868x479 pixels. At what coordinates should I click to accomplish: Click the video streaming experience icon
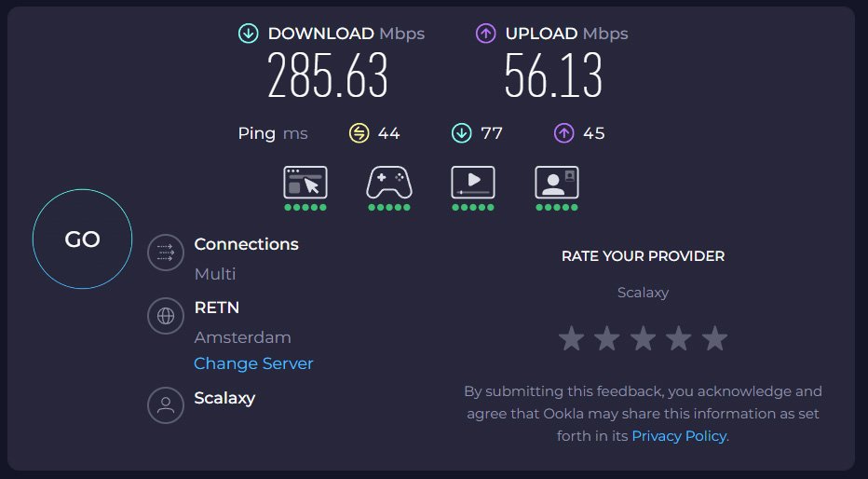[472, 182]
